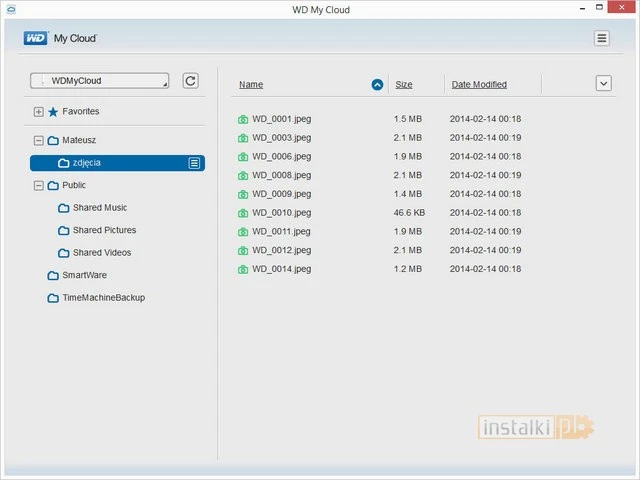Refresh the device list
This screenshot has width=640, height=480.
[190, 81]
